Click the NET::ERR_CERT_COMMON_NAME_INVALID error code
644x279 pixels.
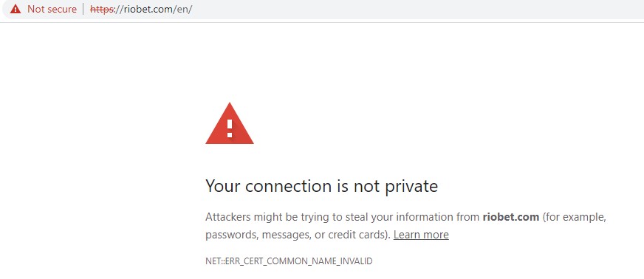point(289,261)
